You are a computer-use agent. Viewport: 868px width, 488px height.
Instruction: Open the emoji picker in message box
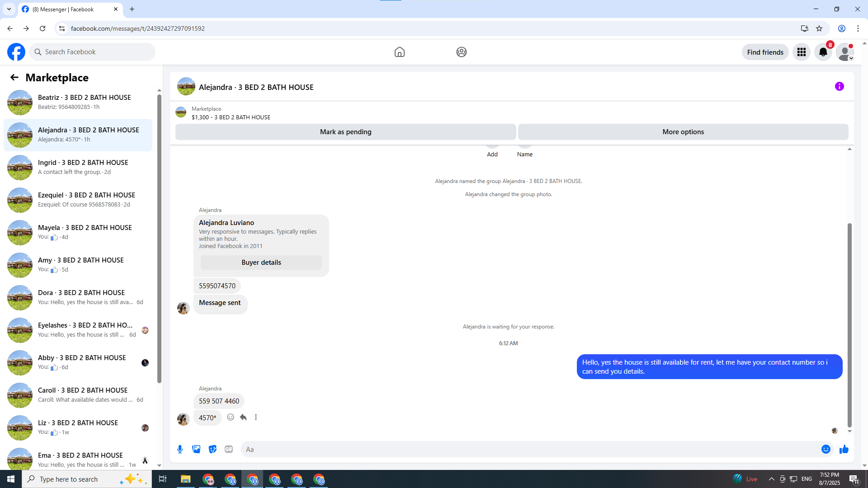tap(826, 449)
